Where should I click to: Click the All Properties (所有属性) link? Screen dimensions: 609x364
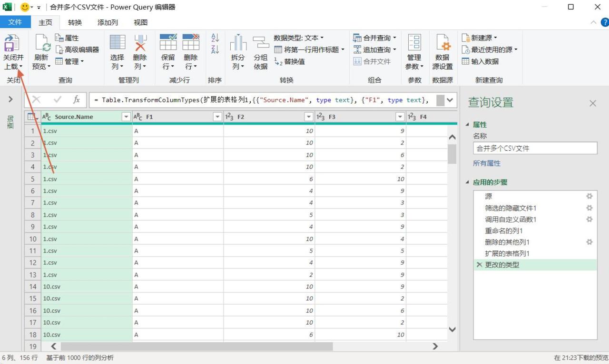(x=487, y=163)
